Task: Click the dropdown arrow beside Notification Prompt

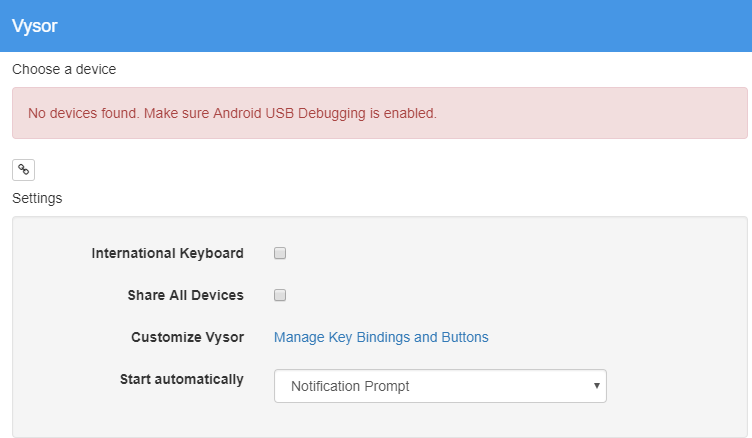Action: tap(597, 386)
